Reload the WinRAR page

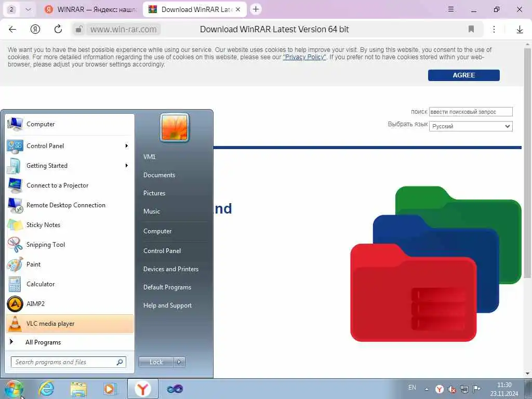pos(58,29)
